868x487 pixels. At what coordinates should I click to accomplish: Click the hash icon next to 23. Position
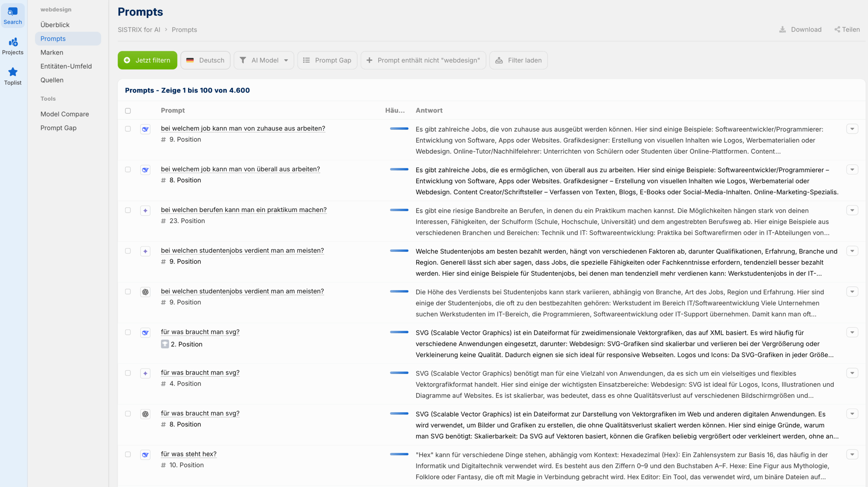[x=163, y=221]
